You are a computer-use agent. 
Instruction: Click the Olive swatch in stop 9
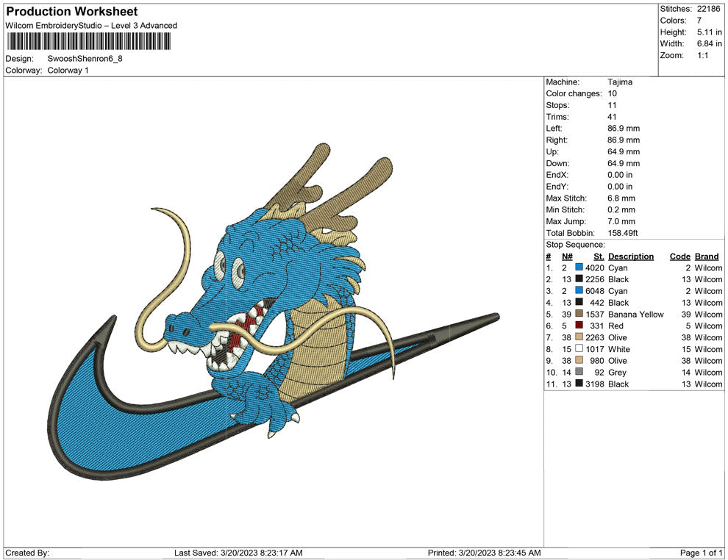(579, 360)
